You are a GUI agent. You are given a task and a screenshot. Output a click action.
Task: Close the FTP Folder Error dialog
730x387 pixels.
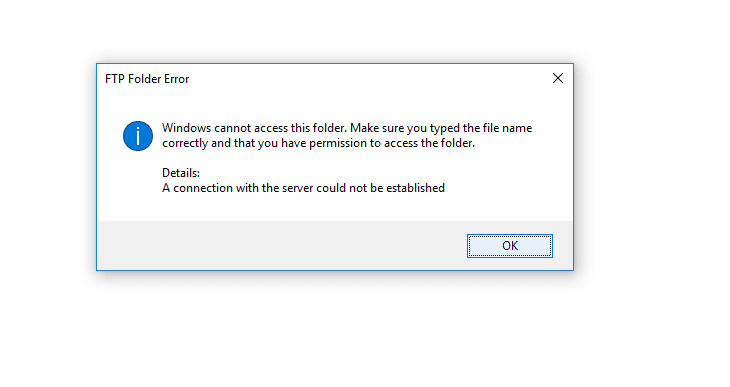click(x=558, y=78)
